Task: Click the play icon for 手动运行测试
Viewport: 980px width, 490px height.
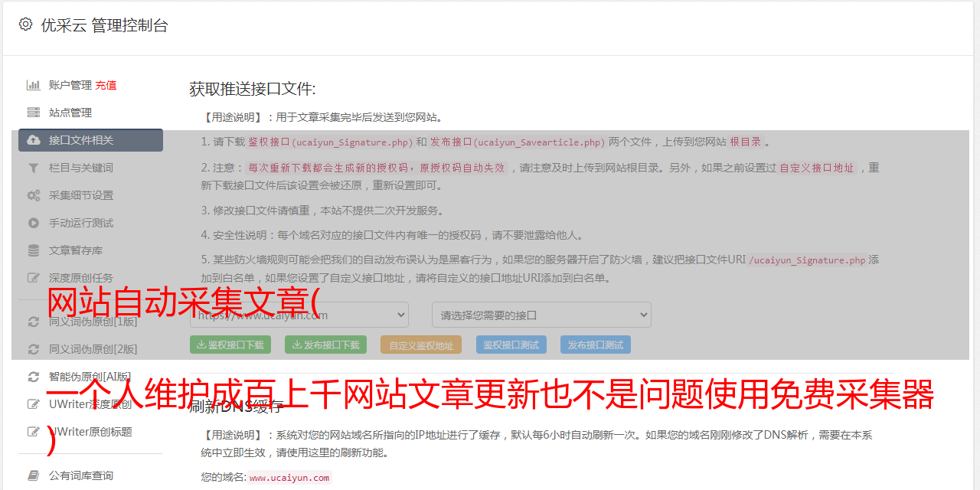Action: pyautogui.click(x=34, y=223)
